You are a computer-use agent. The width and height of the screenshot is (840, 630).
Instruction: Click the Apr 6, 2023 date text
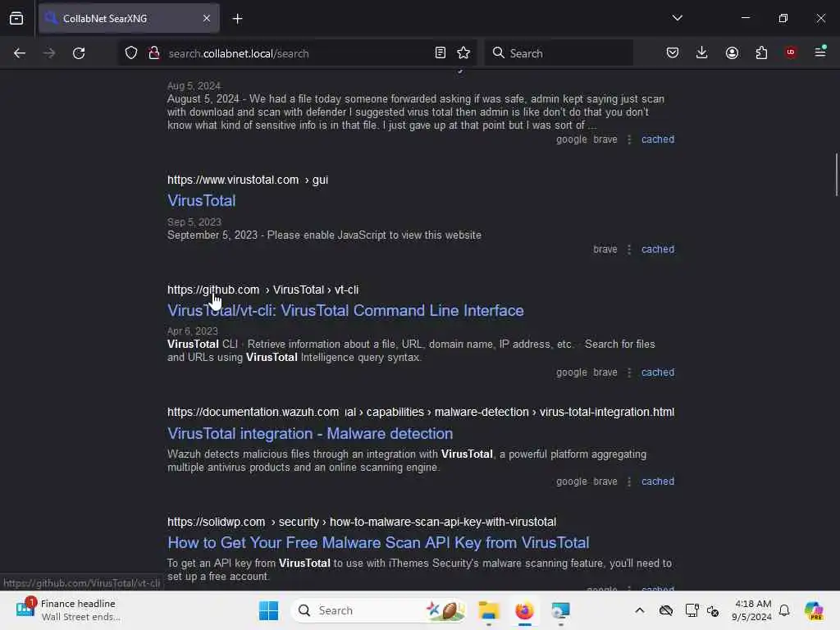coord(192,331)
